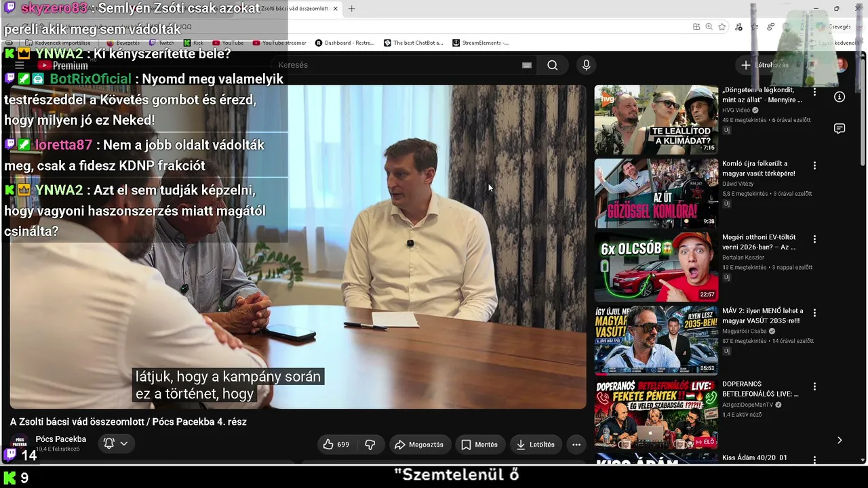Open options menu for the DOPERANOS live video
The height and width of the screenshot is (488, 868).
tap(814, 387)
